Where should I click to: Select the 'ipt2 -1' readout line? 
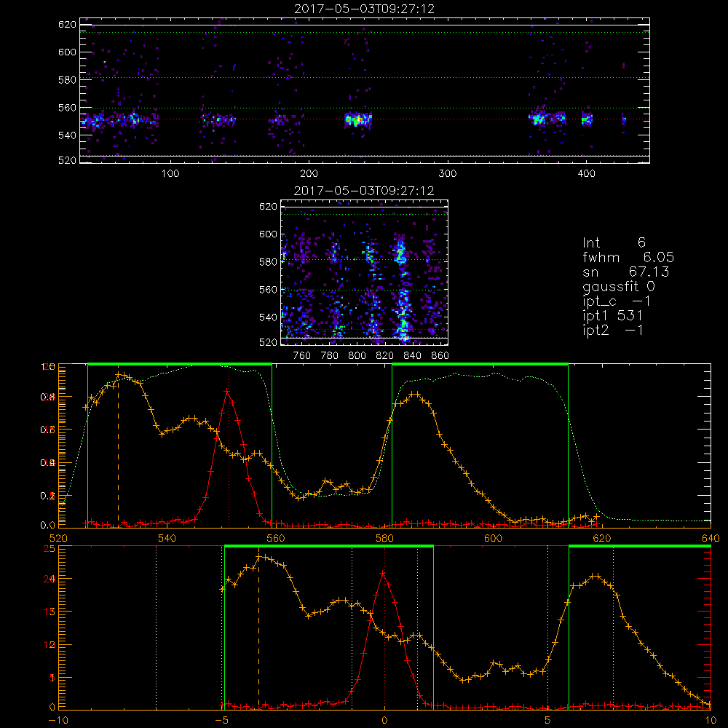[613, 330]
